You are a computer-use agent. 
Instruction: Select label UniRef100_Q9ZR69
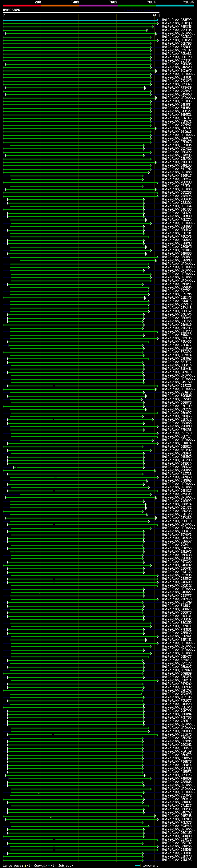pyautogui.click(x=177, y=91)
